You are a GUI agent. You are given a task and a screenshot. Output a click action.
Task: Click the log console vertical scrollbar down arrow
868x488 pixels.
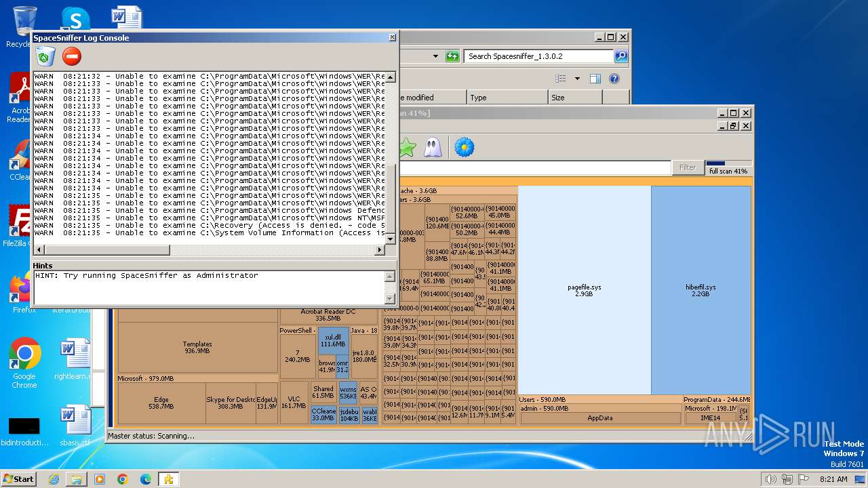point(391,239)
